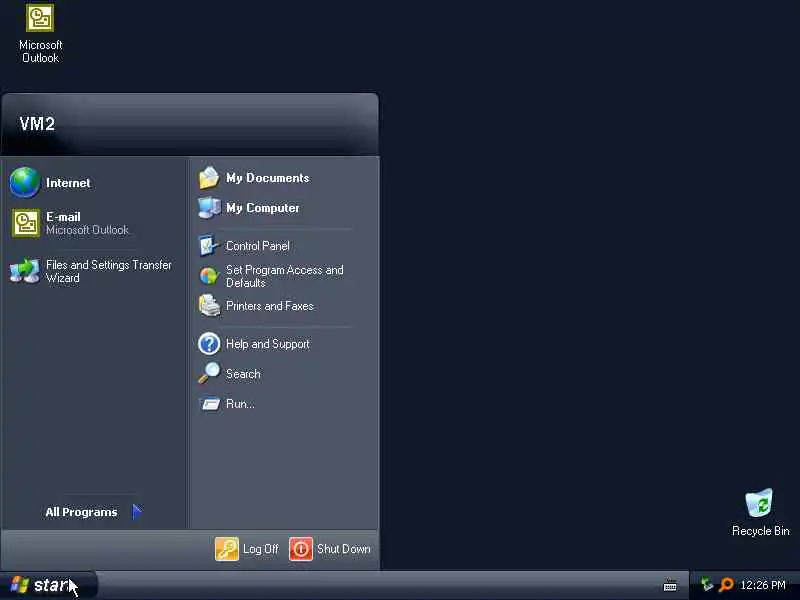Open the Control Panel icon
Screen dimensions: 800x600
(x=208, y=245)
